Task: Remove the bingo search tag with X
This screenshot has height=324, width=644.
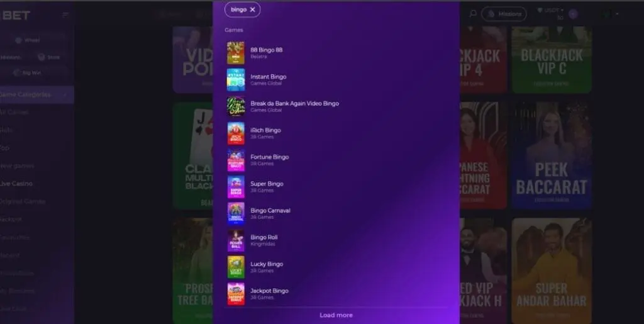Action: click(x=252, y=9)
